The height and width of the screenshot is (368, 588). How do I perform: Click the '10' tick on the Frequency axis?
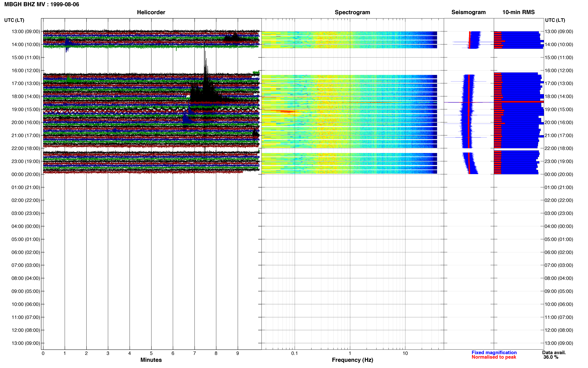point(405,353)
